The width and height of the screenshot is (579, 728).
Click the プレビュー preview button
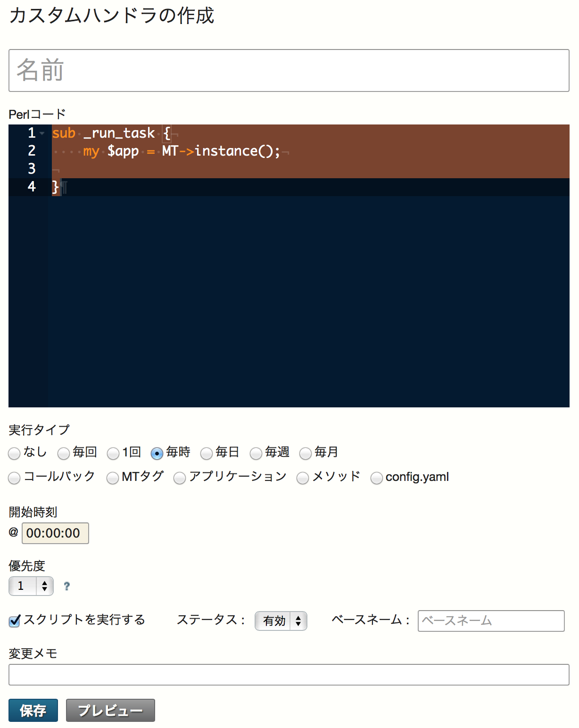click(x=110, y=710)
